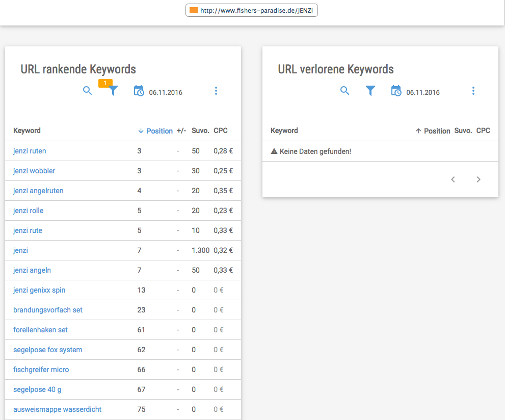The width and height of the screenshot is (505, 420).
Task: Sort rankende Keywords by Keyword column
Action: click(26, 130)
